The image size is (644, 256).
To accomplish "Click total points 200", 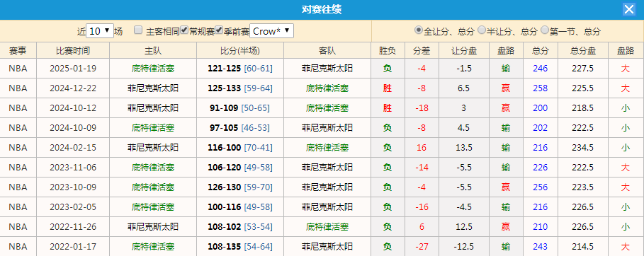I will point(540,108).
